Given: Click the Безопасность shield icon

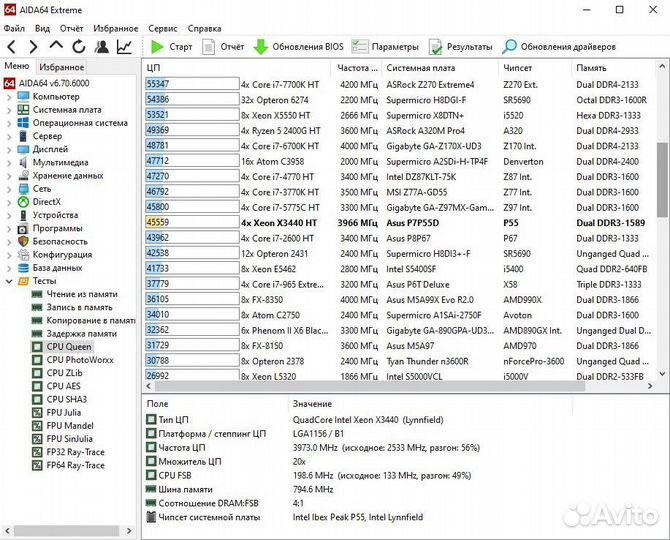Looking at the screenshot, I should pyautogui.click(x=24, y=241).
